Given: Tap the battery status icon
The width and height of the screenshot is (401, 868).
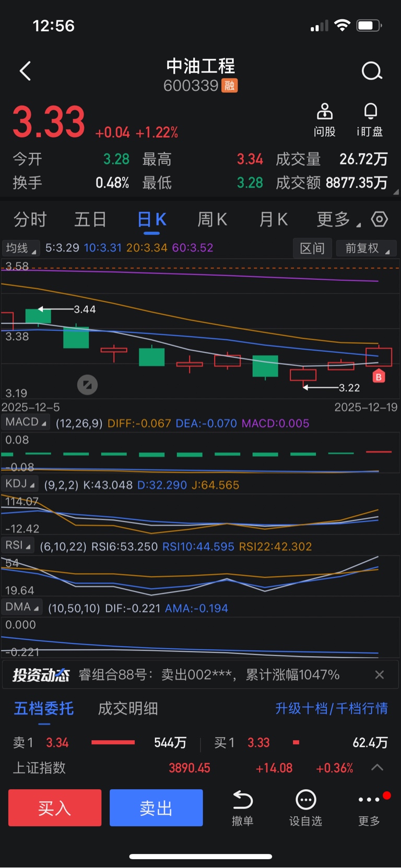Looking at the screenshot, I should (369, 25).
